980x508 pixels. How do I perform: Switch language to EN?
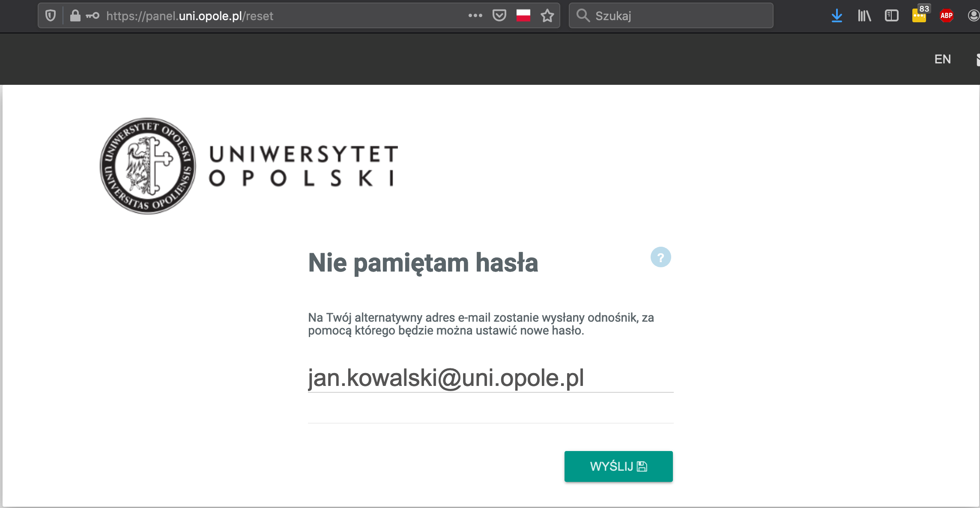(x=942, y=59)
